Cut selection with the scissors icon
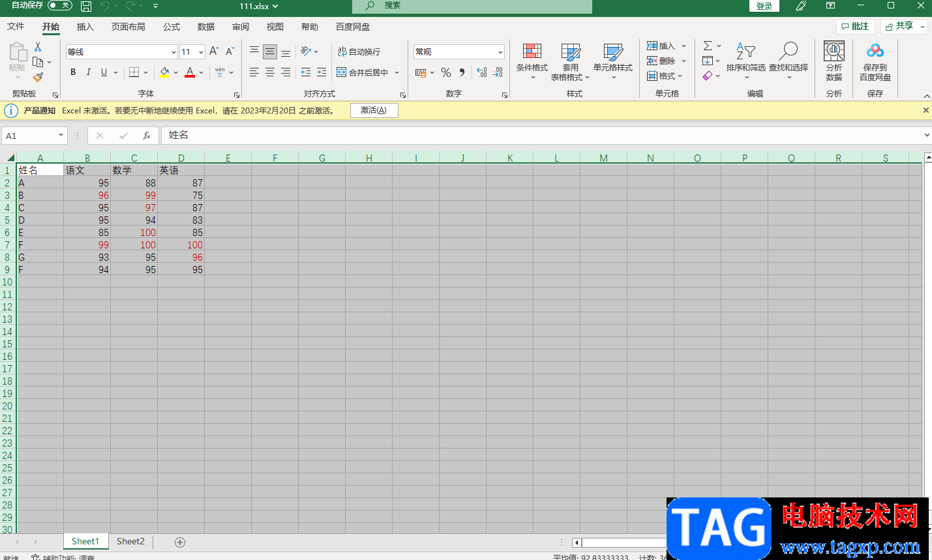Image resolution: width=932 pixels, height=560 pixels. click(x=38, y=47)
